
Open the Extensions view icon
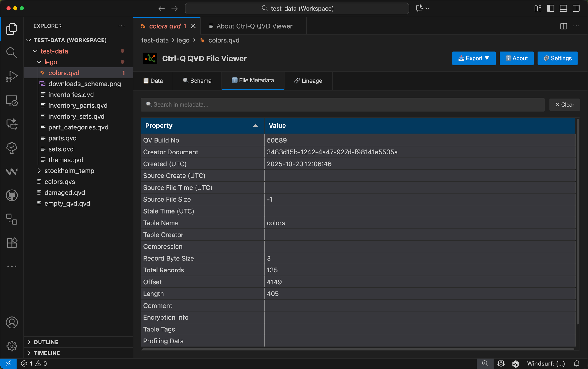coord(12,243)
